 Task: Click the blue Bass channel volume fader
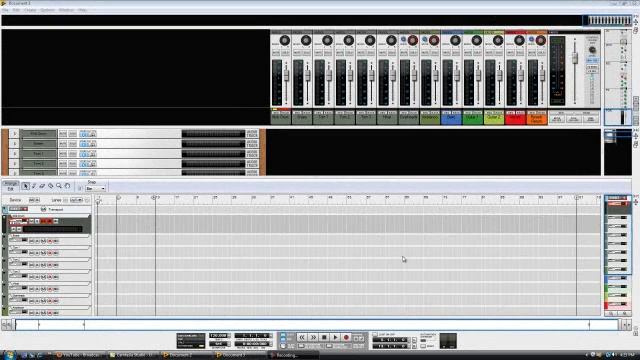pyautogui.click(x=457, y=75)
